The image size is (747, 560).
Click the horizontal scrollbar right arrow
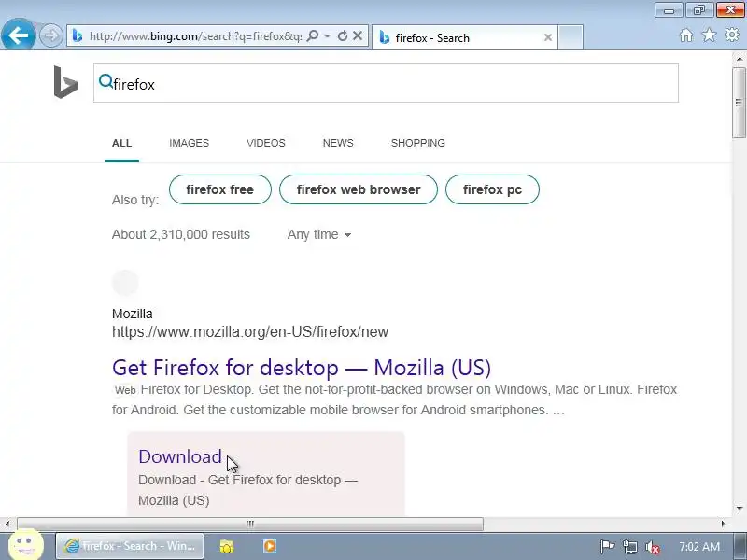point(723,524)
